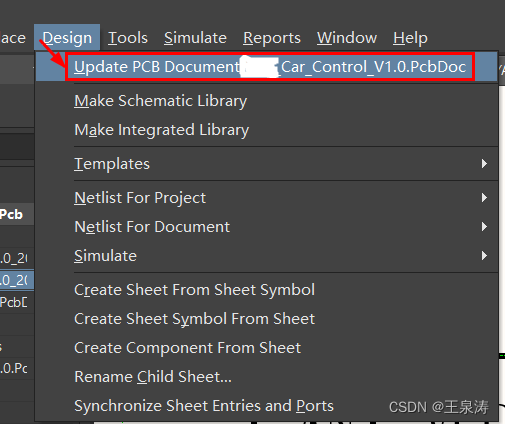This screenshot has width=505, height=424.
Task: Expand the Netlist For Document submenu arrow
Action: click(x=484, y=227)
